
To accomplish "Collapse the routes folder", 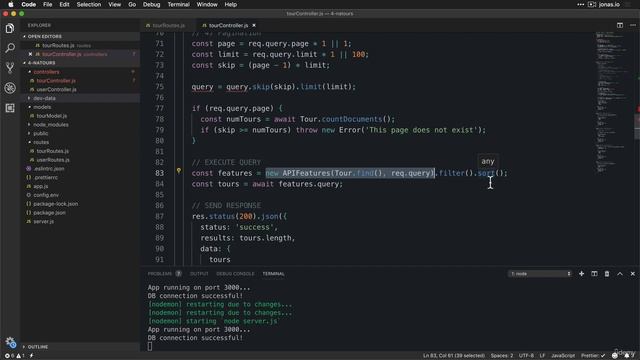I will (41, 142).
